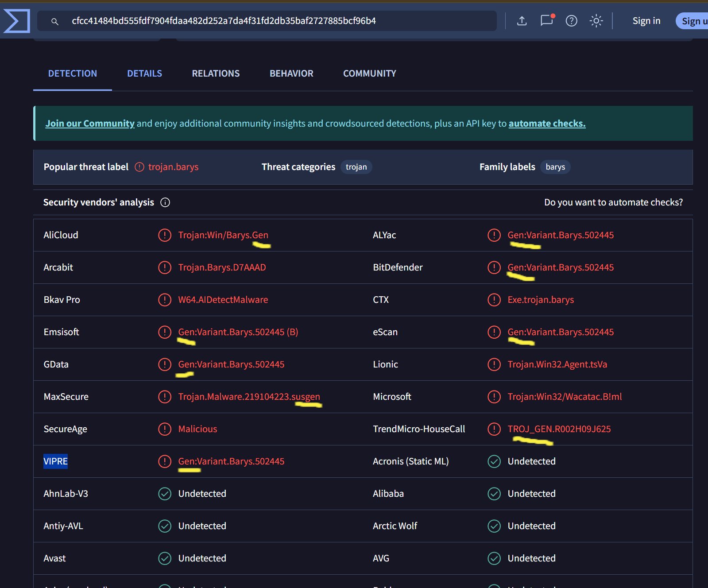Click the undetected checkmark icon for AhnLab-V3
Viewport: 708px width, 588px height.
(x=165, y=494)
